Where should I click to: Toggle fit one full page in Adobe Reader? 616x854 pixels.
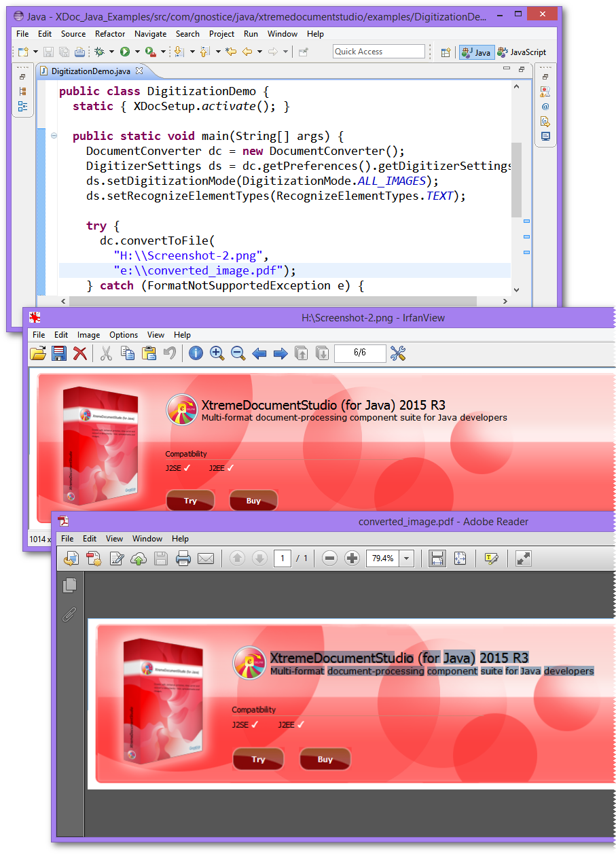460,558
